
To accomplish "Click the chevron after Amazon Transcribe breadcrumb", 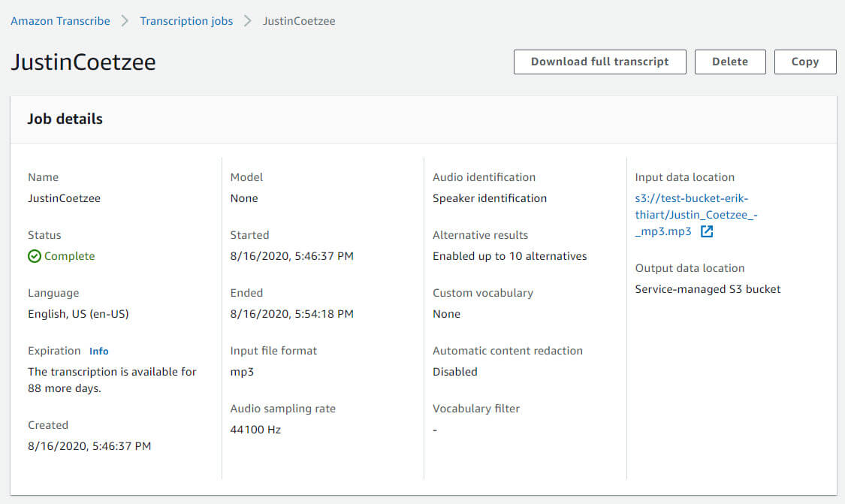I will click(x=125, y=21).
